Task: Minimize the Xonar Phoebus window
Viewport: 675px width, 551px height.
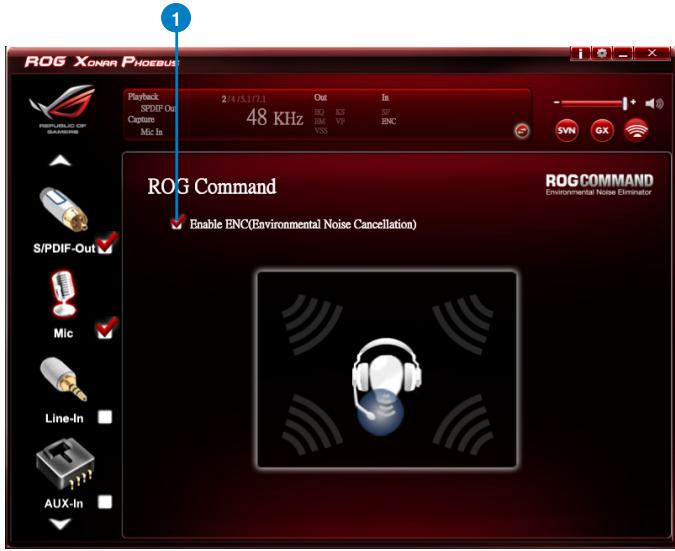Action: [622, 53]
